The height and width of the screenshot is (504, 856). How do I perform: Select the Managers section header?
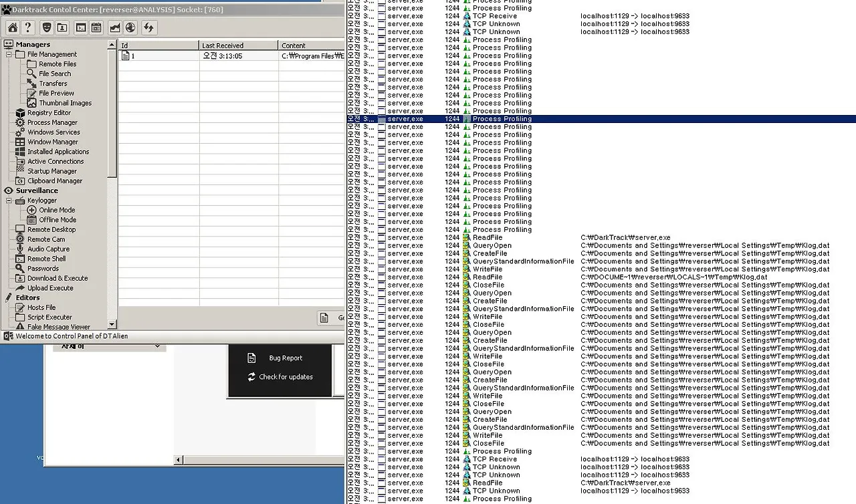pos(33,44)
